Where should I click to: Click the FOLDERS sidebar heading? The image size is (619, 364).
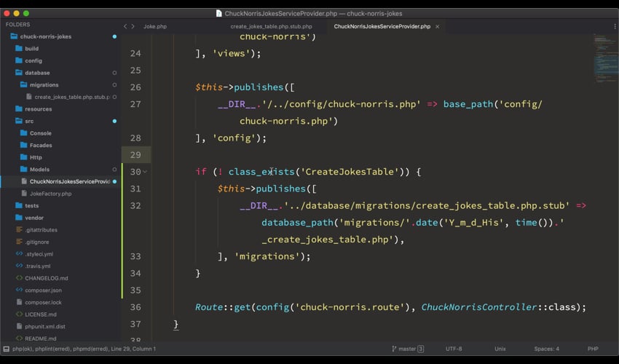point(17,25)
